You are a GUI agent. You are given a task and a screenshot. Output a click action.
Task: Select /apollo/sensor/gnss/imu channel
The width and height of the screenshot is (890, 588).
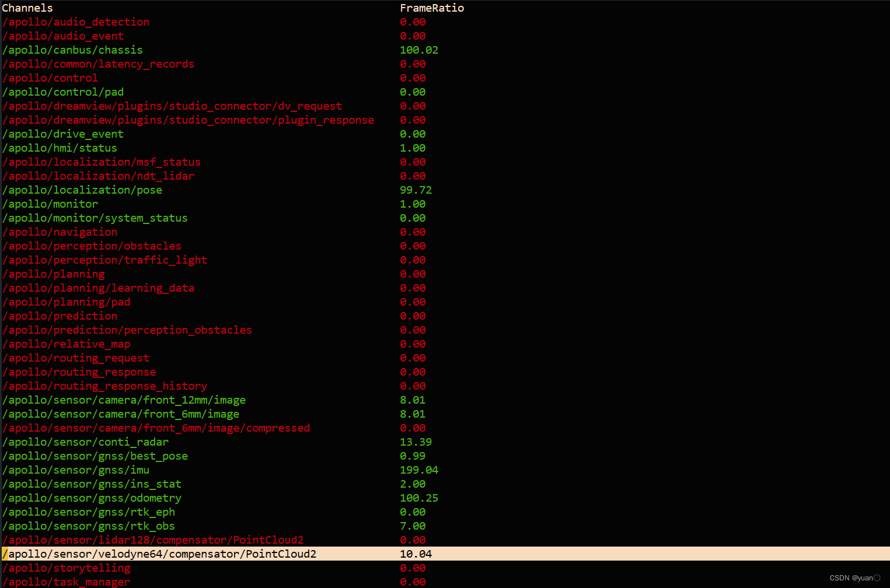click(76, 470)
